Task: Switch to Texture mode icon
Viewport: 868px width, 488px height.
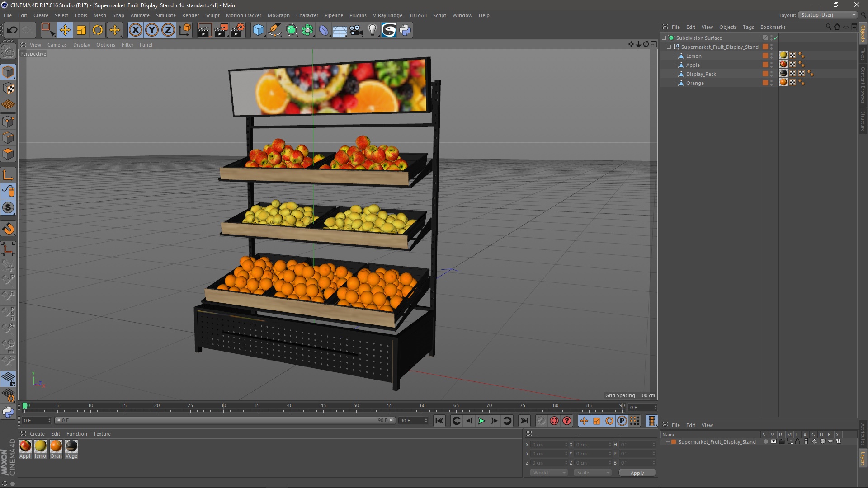Action: (x=8, y=88)
